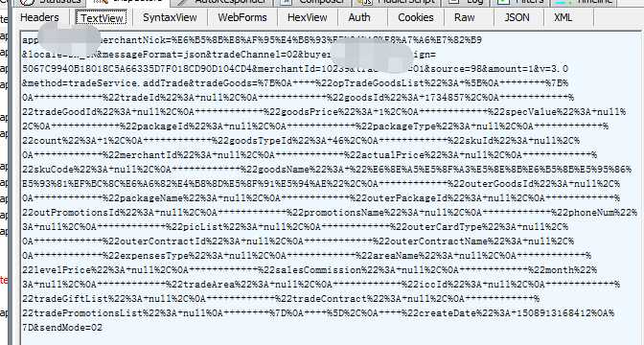
Task: Select the TextView inspector tab
Action: [102, 18]
